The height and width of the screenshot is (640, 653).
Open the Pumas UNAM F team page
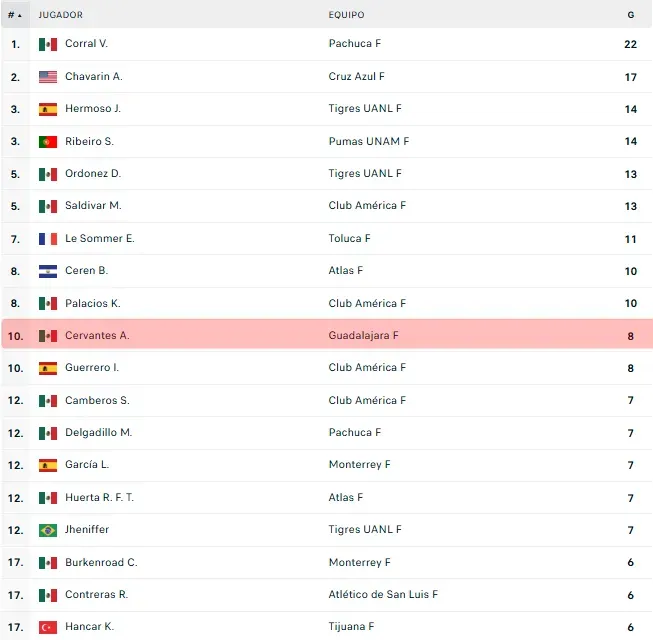[x=368, y=142]
